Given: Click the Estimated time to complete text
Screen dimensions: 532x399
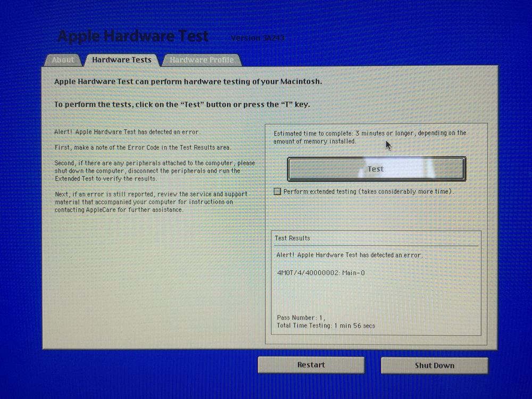Looking at the screenshot, I should point(370,137).
